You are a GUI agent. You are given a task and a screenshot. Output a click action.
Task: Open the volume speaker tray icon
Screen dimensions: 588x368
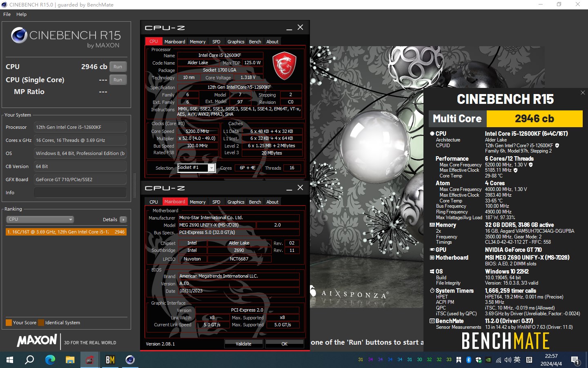tap(508, 360)
